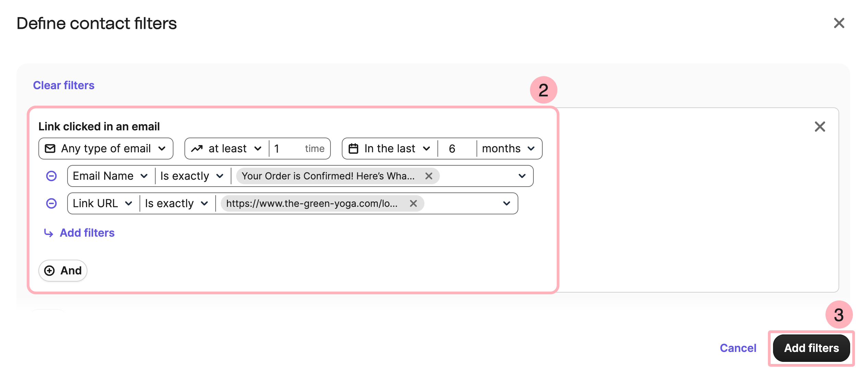The width and height of the screenshot is (868, 378).
Task: Cancel the filter definition
Action: 738,348
